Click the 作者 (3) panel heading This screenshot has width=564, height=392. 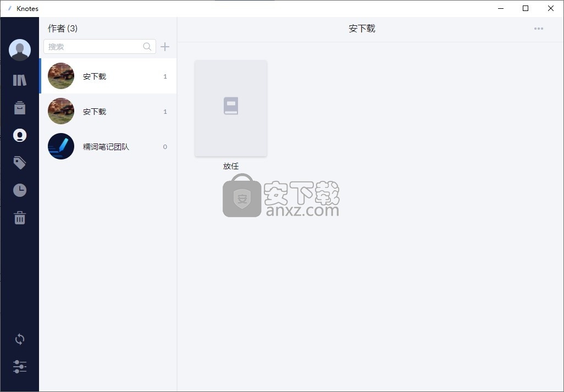coord(63,29)
